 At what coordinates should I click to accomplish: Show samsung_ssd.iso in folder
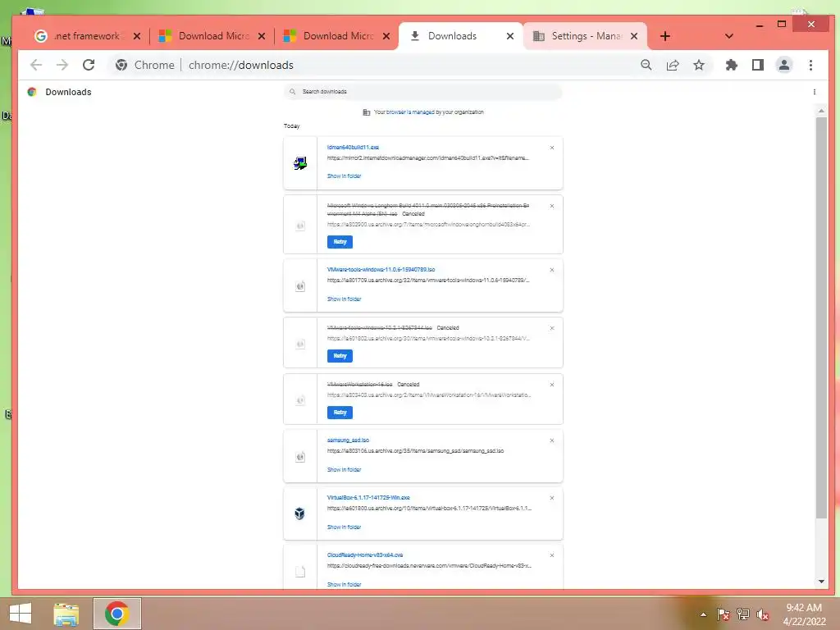tap(344, 469)
